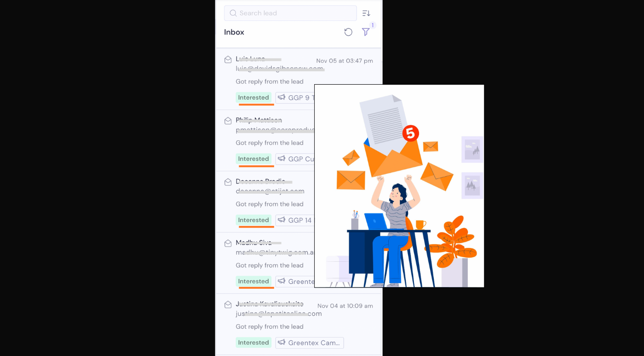Viewport: 644px width, 356px height.
Task: Select the Interested label on the first lead
Action: (x=253, y=98)
